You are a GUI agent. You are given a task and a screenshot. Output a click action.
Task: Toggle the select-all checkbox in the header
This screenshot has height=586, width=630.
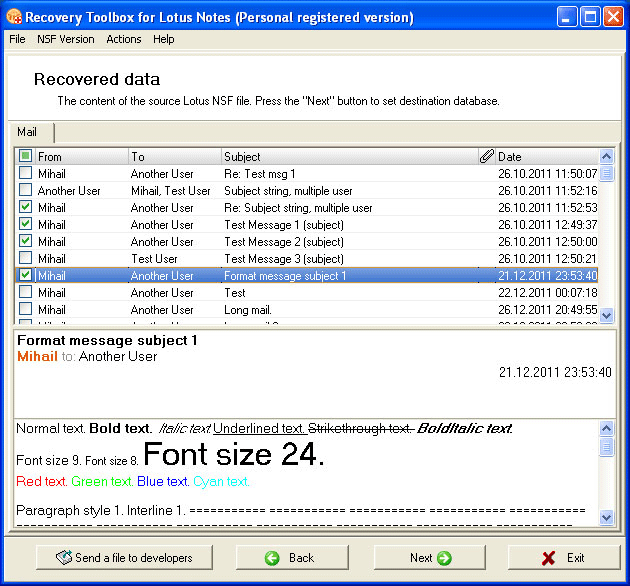point(25,156)
